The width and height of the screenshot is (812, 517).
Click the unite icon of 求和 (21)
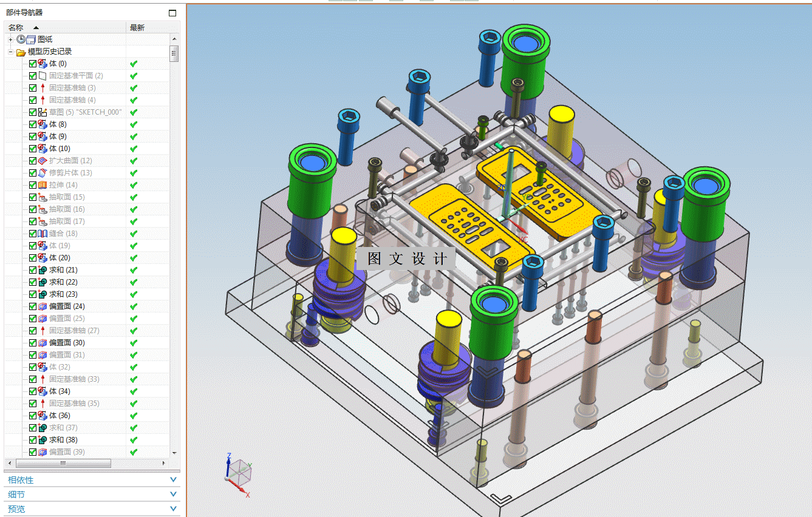[x=43, y=270]
